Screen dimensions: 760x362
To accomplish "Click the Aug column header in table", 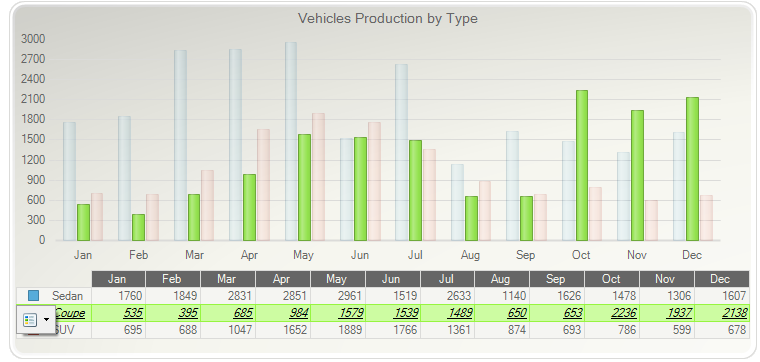I will pos(502,279).
